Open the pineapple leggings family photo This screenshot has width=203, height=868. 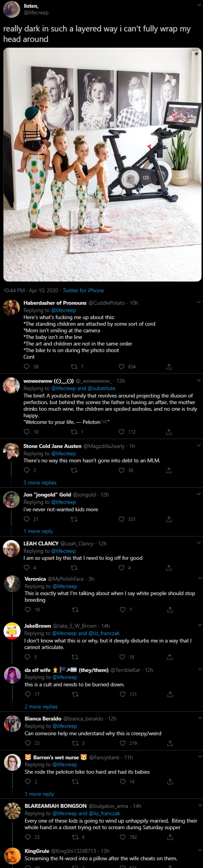[x=102, y=165]
